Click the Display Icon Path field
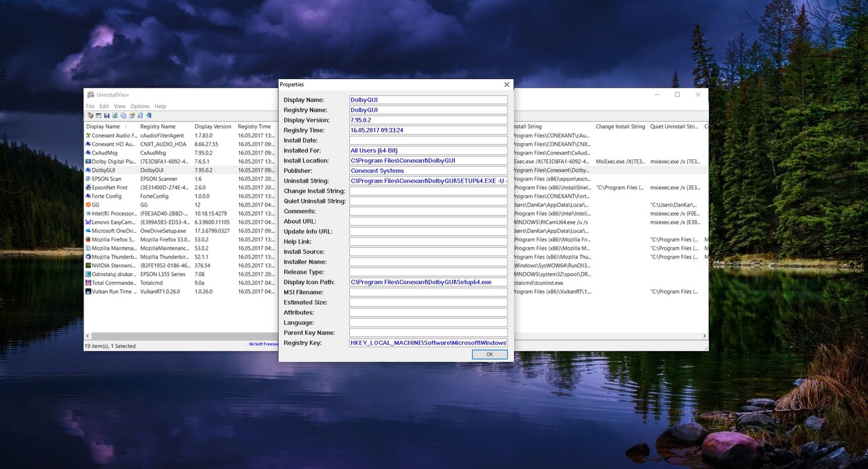 [428, 282]
